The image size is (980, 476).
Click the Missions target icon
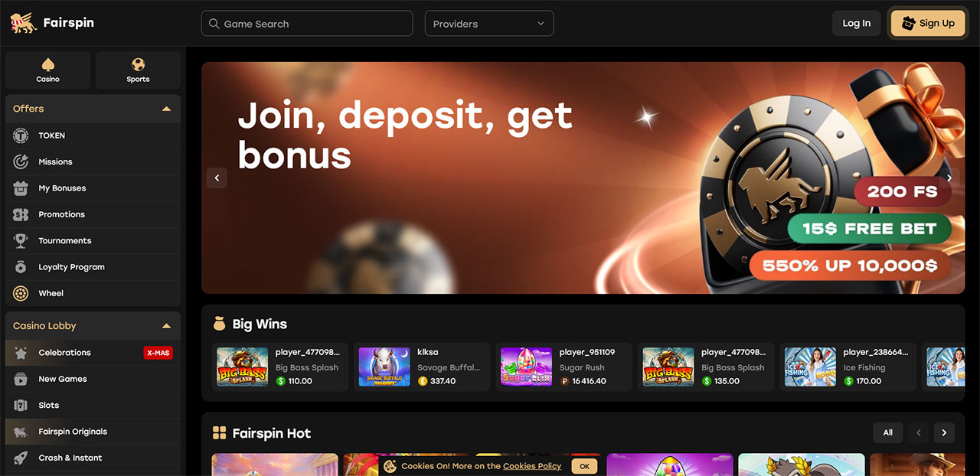21,161
